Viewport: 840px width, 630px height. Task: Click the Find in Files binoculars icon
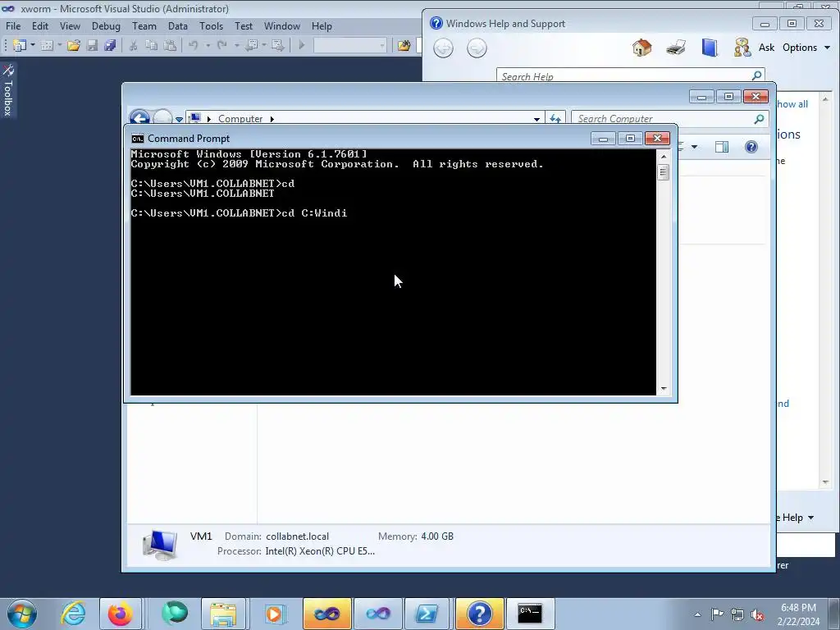click(x=404, y=46)
